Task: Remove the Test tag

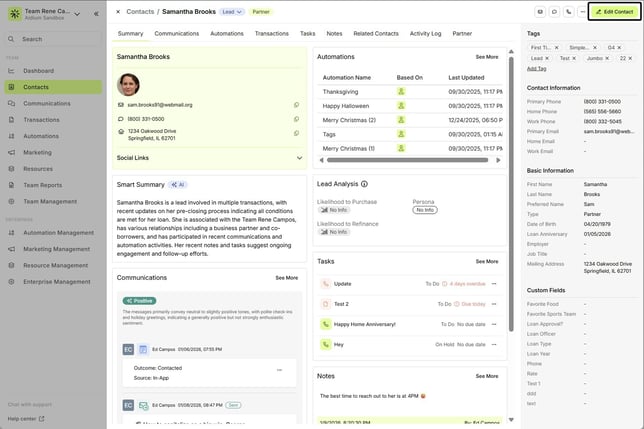Action: coord(576,59)
